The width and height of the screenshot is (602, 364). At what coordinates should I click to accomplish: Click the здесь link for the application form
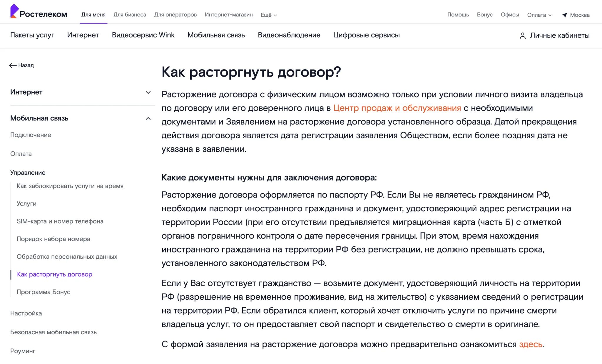coord(530,344)
